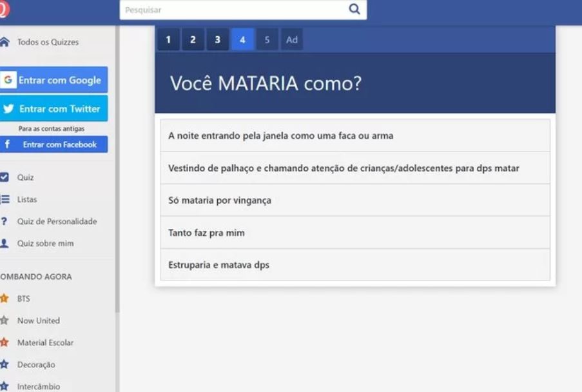582x392 pixels.
Task: Select the Ad tab in quiz navigation
Action: point(292,40)
